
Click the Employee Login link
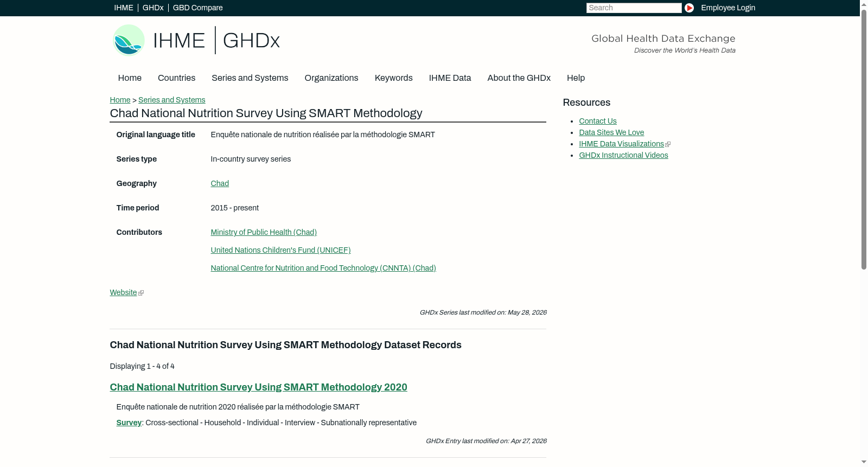728,8
